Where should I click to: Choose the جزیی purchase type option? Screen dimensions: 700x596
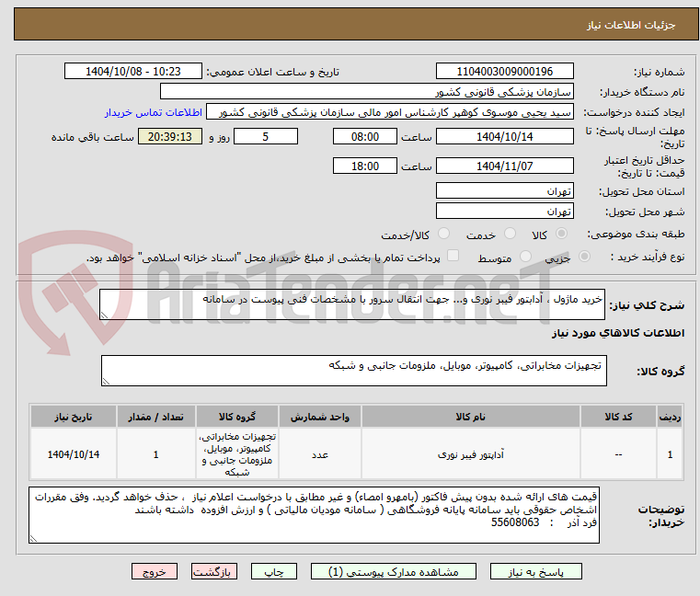(584, 257)
